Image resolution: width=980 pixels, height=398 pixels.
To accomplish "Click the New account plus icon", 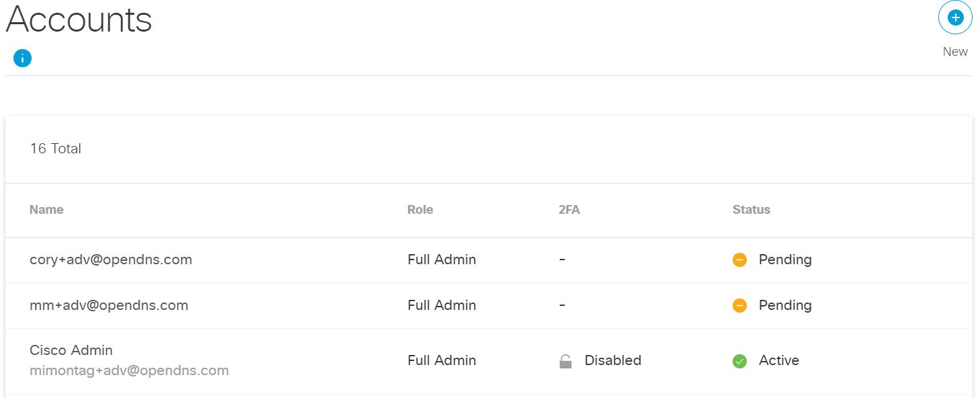I will tap(955, 17).
